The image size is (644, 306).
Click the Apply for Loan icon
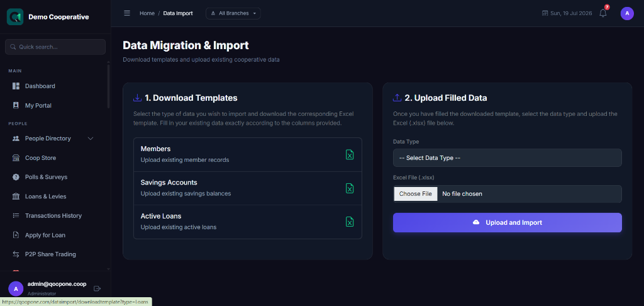click(x=16, y=235)
